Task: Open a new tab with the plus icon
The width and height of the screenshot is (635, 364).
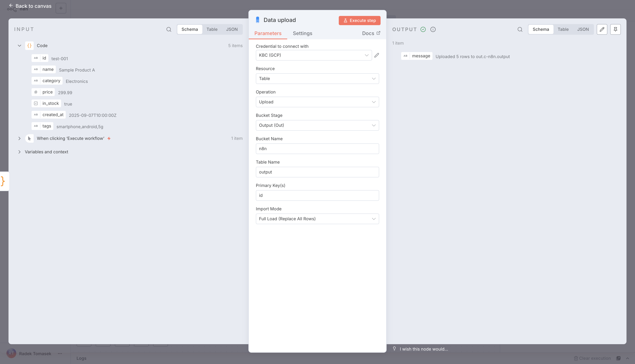Action: coord(61,8)
